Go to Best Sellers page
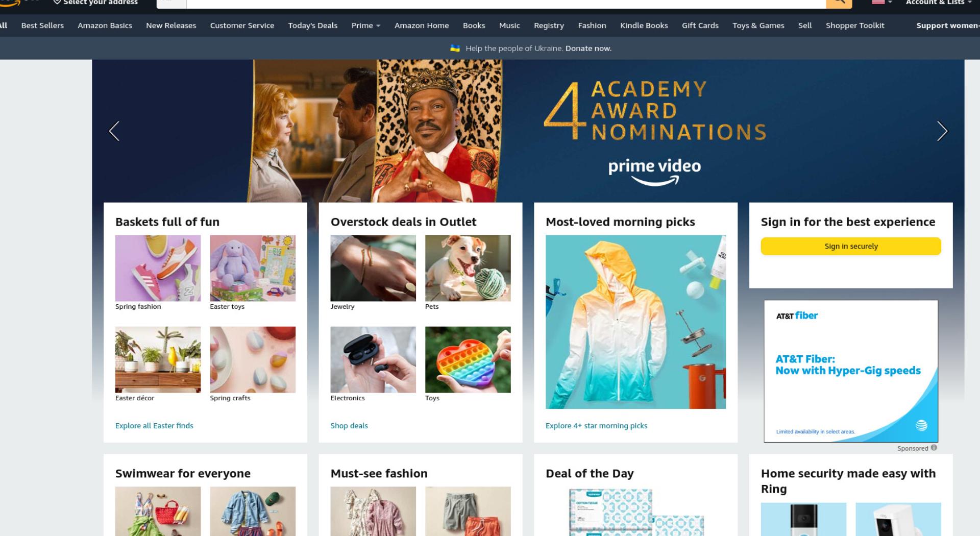The image size is (980, 536). click(42, 26)
